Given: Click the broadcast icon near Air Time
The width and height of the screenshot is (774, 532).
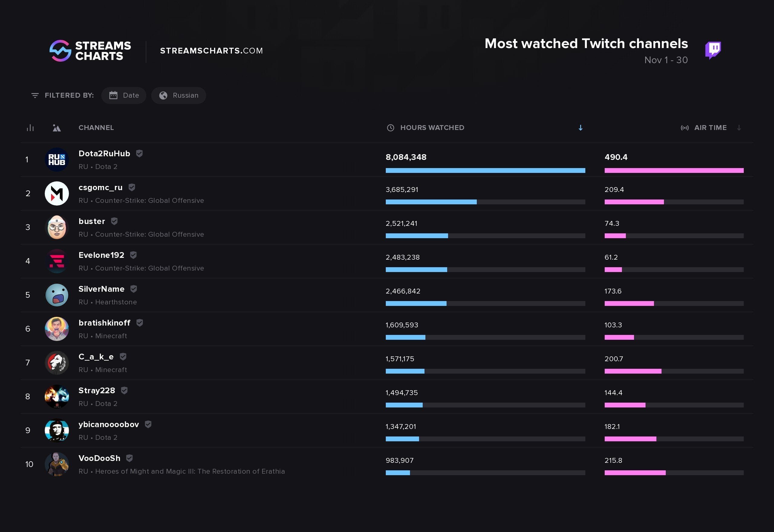Looking at the screenshot, I should [685, 128].
